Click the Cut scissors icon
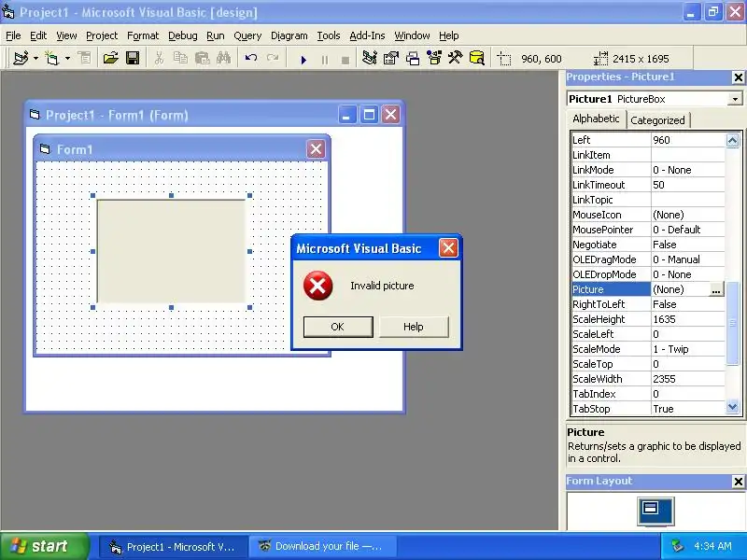747x560 pixels. 159,58
